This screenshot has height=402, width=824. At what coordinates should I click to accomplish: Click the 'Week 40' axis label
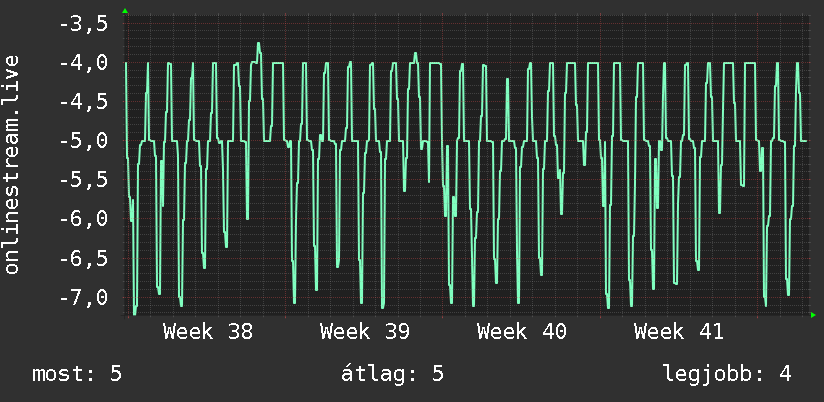pos(522,332)
